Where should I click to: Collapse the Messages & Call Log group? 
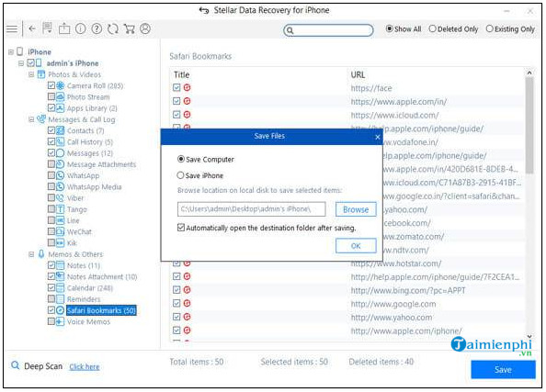31,119
